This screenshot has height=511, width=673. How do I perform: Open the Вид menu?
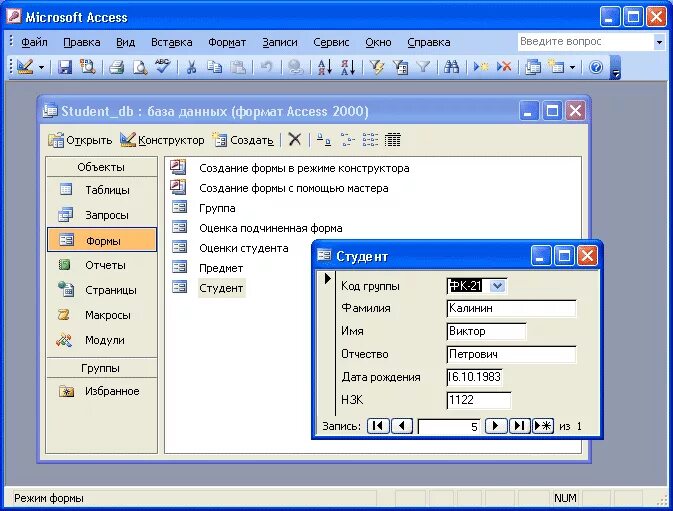tap(125, 42)
